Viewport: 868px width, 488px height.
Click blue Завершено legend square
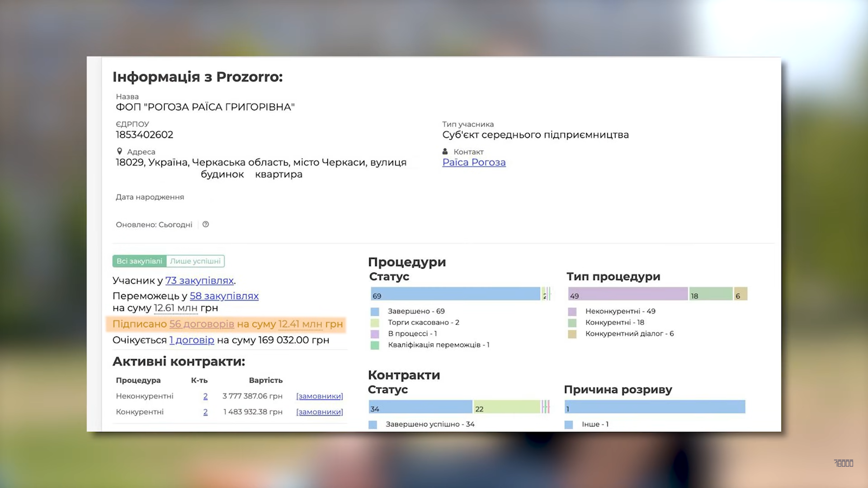(375, 311)
